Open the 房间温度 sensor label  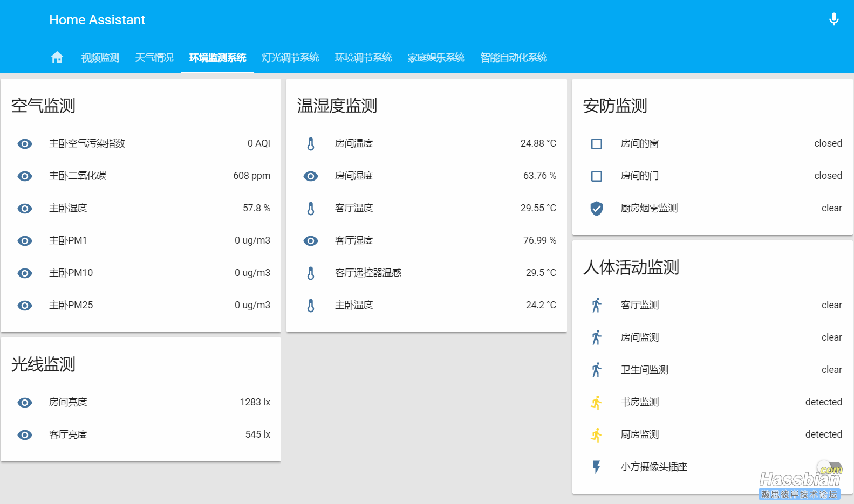(354, 143)
